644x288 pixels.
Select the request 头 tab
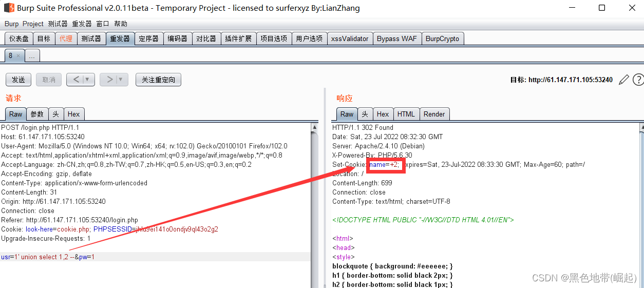click(x=56, y=114)
